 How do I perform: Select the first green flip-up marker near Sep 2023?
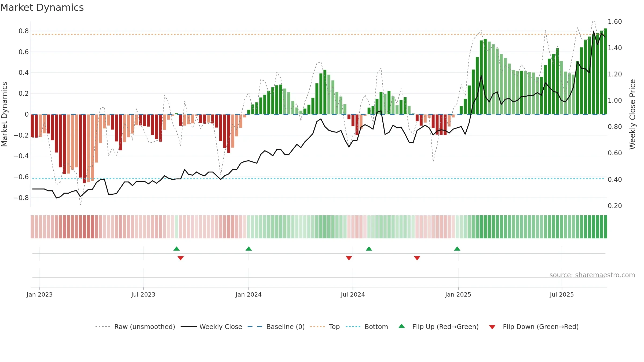[x=177, y=249]
